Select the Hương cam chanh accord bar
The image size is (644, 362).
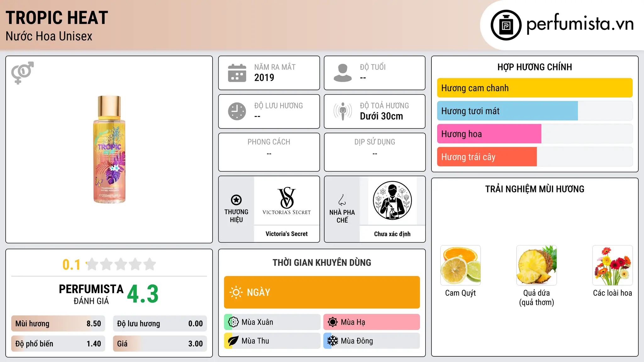point(535,88)
